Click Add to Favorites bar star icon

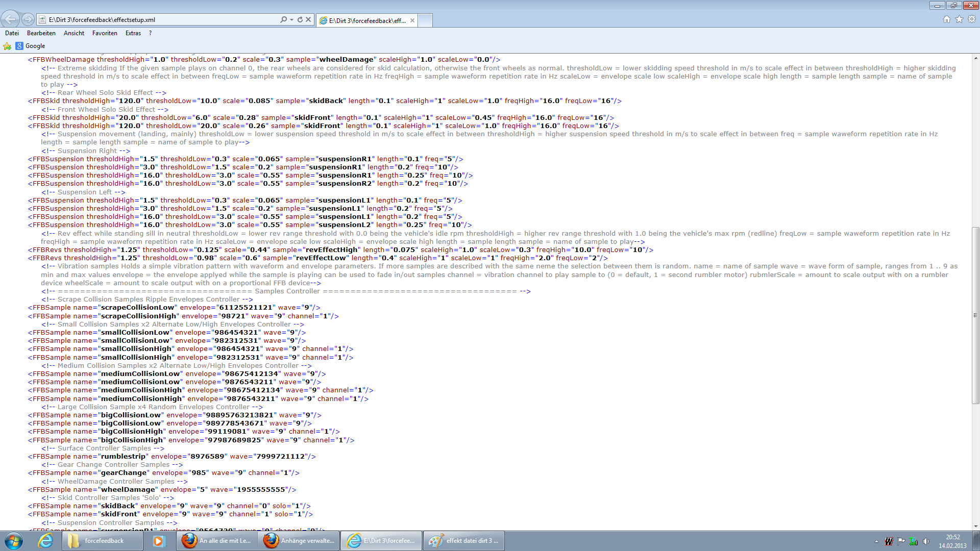pyautogui.click(x=7, y=46)
